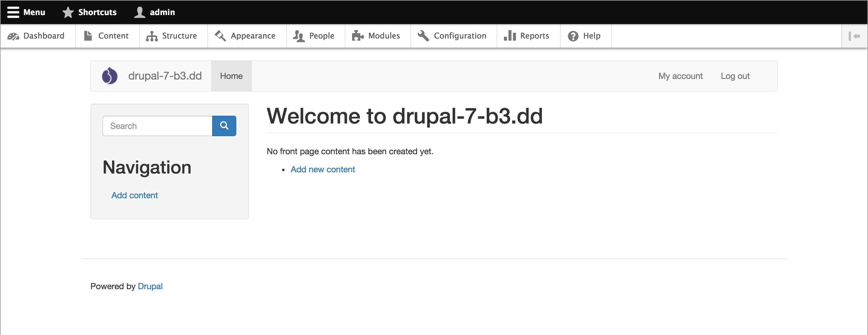Open the My account link

[680, 76]
